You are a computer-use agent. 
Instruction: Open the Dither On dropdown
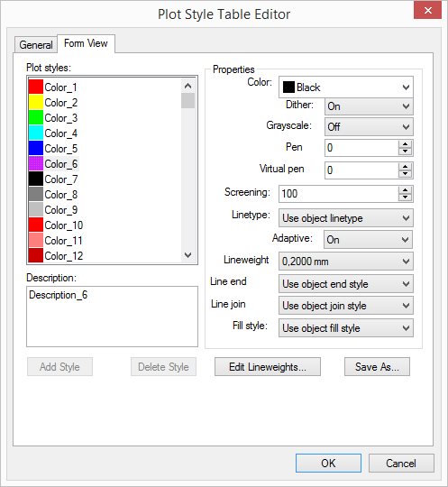tap(369, 106)
